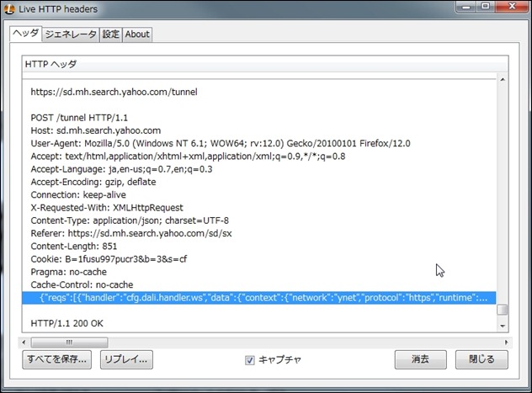Select the Accept-Encoding: gzip, deflate line
The width and height of the screenshot is (532, 393).
point(93,182)
